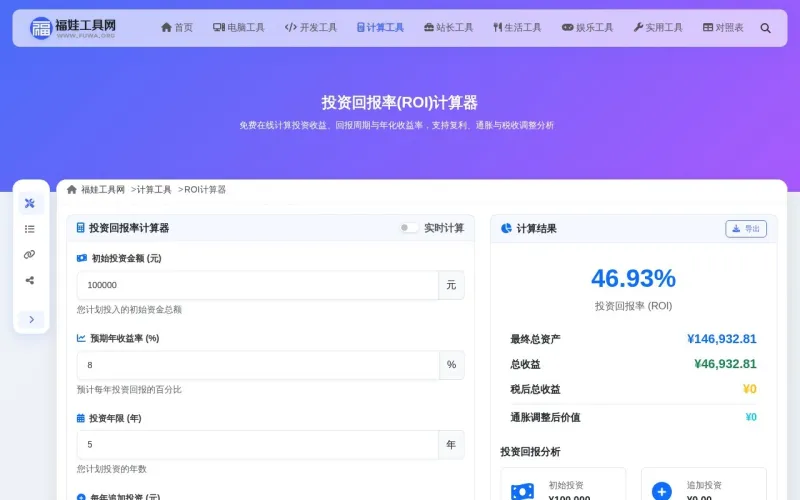Click the search magnifier icon

pos(765,28)
